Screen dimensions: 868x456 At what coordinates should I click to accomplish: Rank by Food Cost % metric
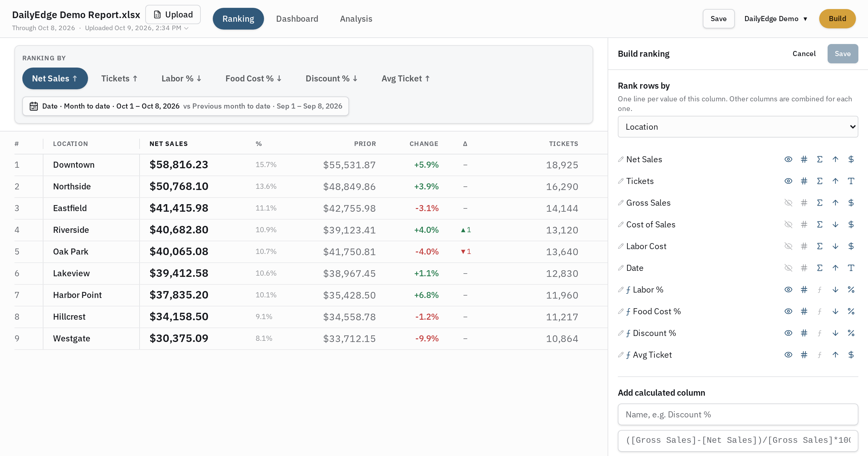click(253, 79)
